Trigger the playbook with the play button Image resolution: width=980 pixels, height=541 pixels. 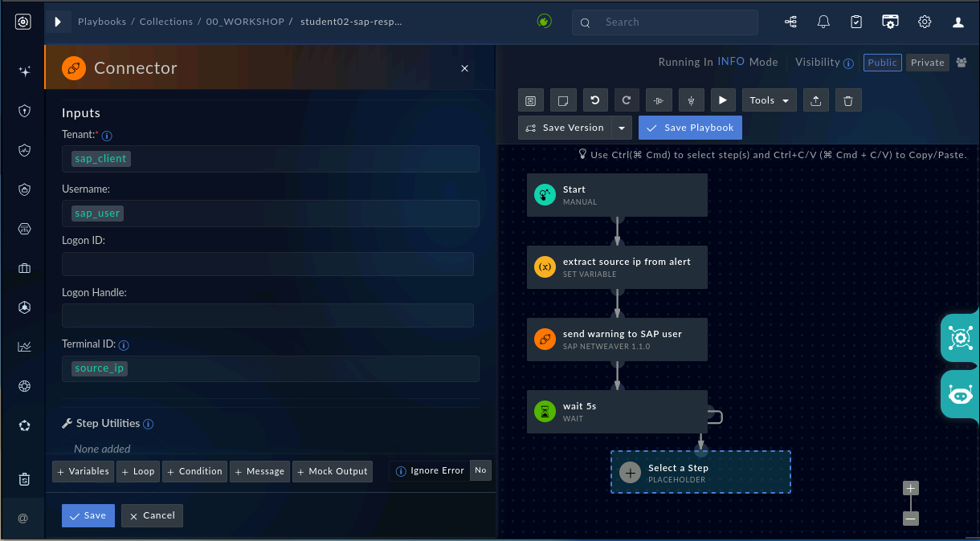click(723, 100)
